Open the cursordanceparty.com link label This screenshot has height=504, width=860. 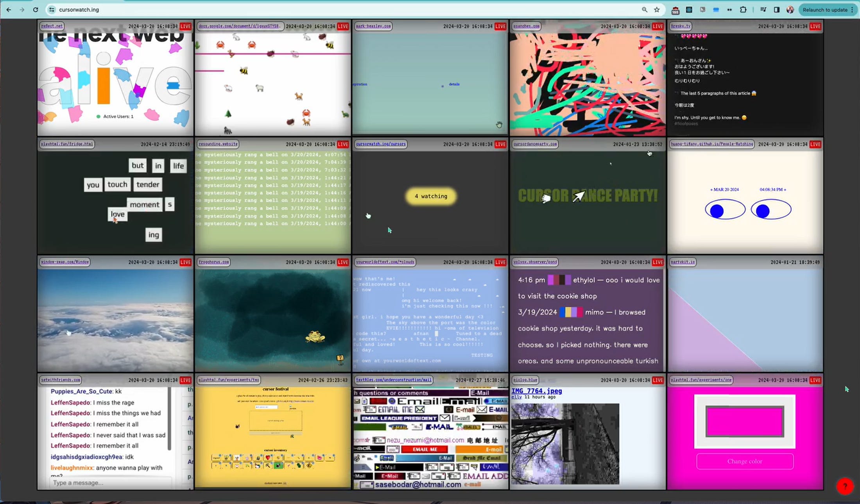[x=535, y=144]
